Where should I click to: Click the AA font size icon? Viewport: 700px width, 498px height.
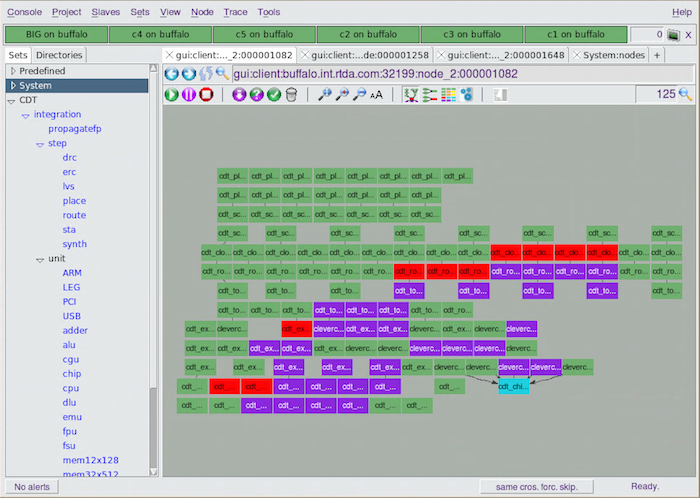376,95
